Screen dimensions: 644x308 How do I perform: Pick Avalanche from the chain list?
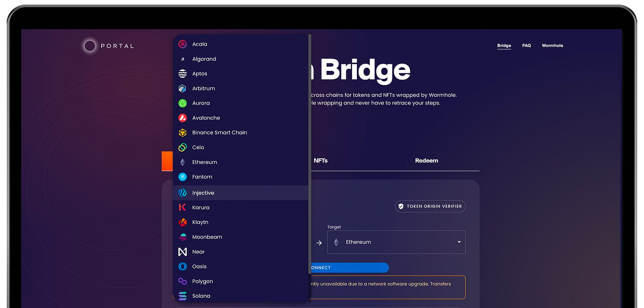click(x=241, y=118)
